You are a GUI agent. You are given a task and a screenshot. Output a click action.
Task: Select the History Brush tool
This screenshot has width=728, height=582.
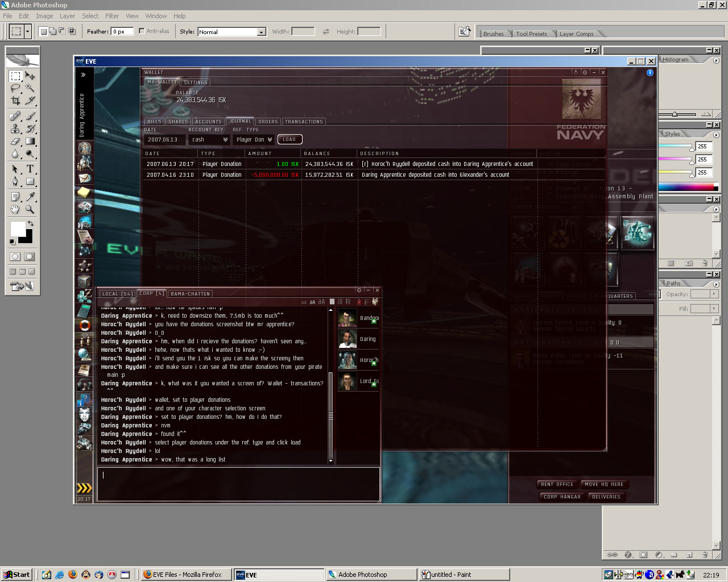[x=30, y=129]
